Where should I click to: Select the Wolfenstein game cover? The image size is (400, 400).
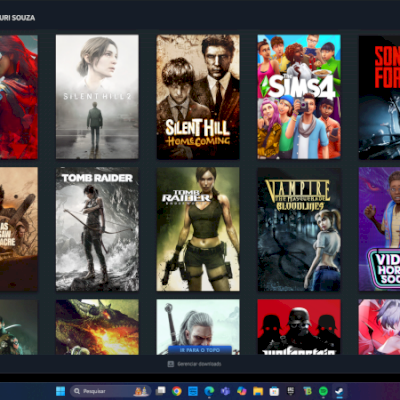tap(299, 327)
